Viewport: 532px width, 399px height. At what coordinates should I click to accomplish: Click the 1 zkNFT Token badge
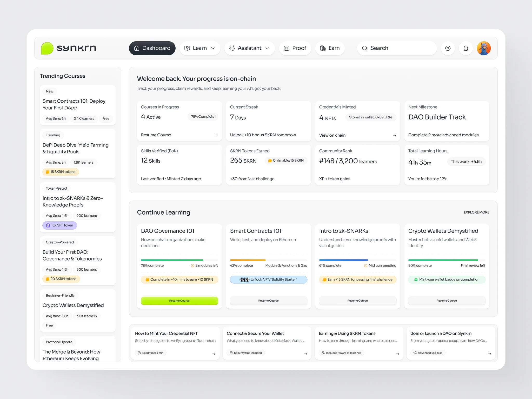coord(60,225)
